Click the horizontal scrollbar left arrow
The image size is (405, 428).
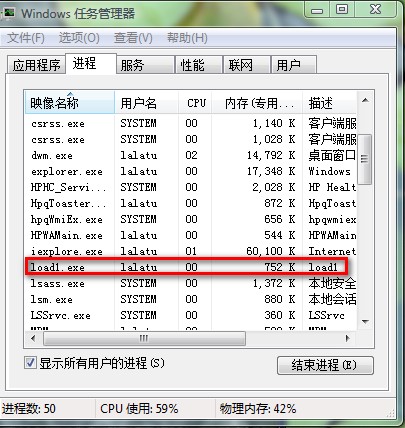(x=33, y=338)
